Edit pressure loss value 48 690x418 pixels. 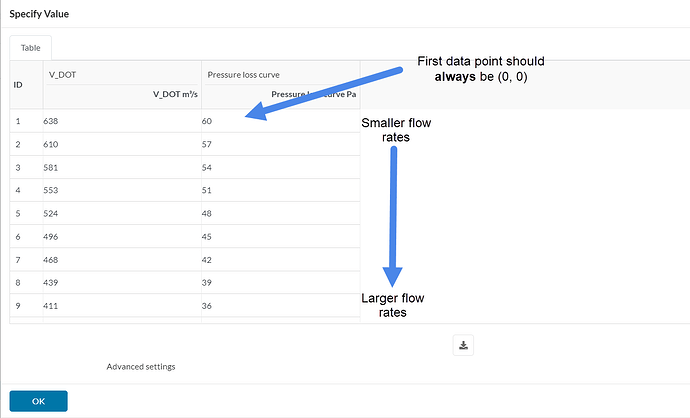[280, 213]
